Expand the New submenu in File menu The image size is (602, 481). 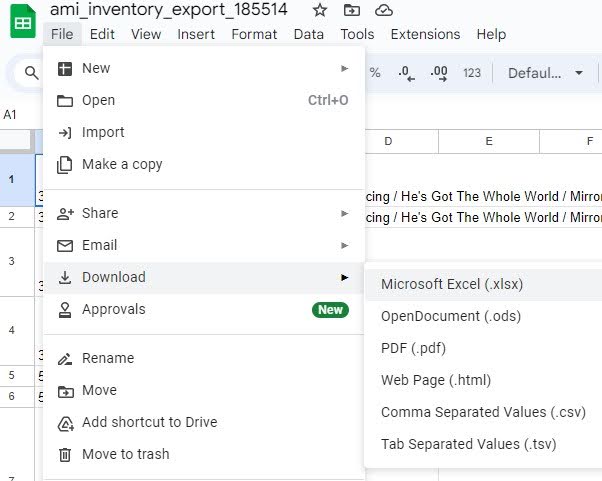coord(203,68)
